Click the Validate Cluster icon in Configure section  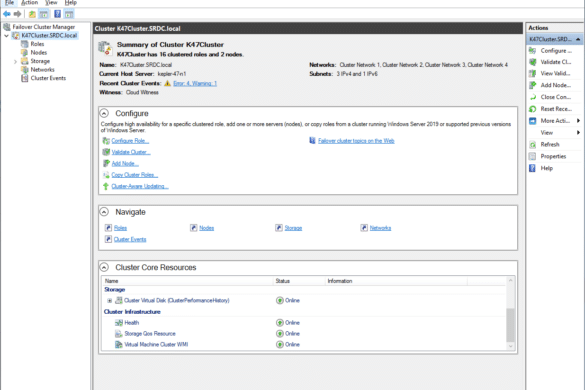[106, 152]
